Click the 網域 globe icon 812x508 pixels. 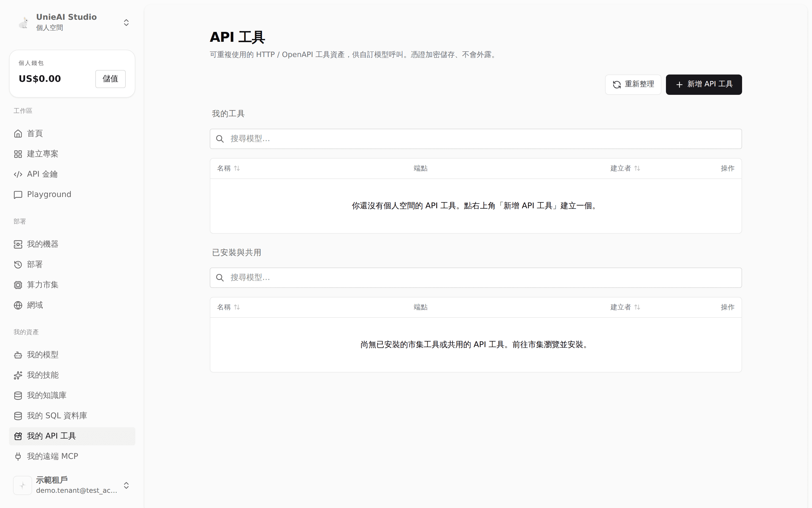tap(18, 305)
